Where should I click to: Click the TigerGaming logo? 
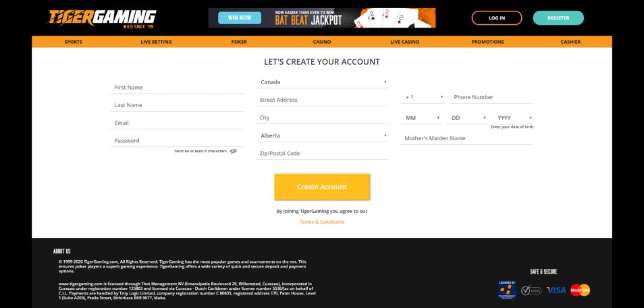(102, 18)
